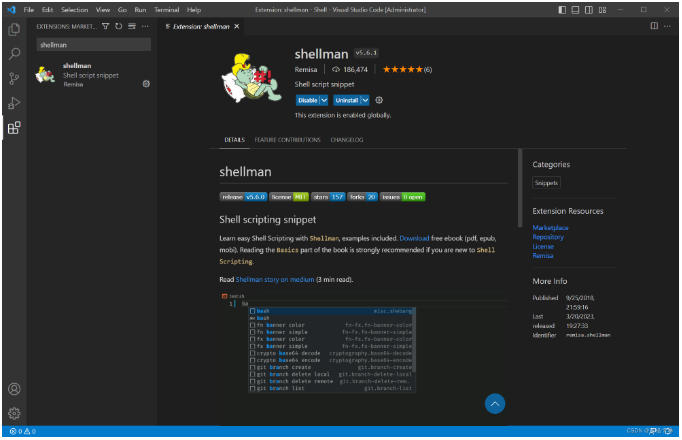Click the issues open badge

pos(402,197)
